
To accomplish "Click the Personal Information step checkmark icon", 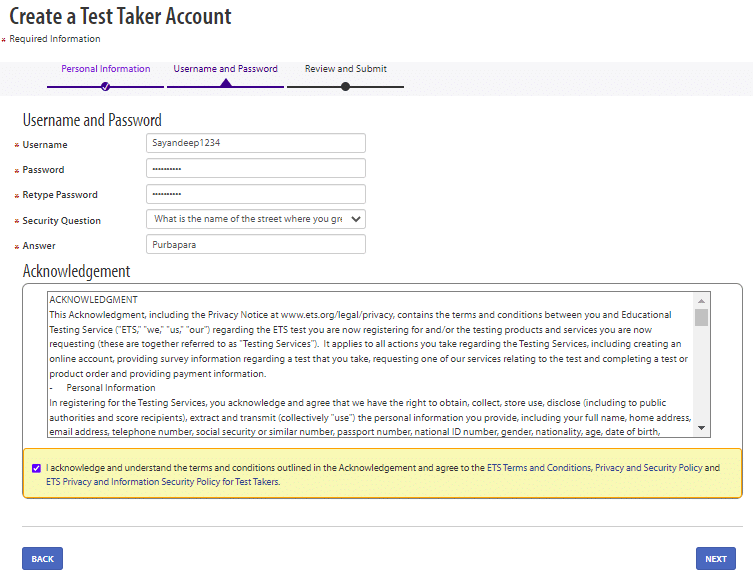I will pos(105,86).
